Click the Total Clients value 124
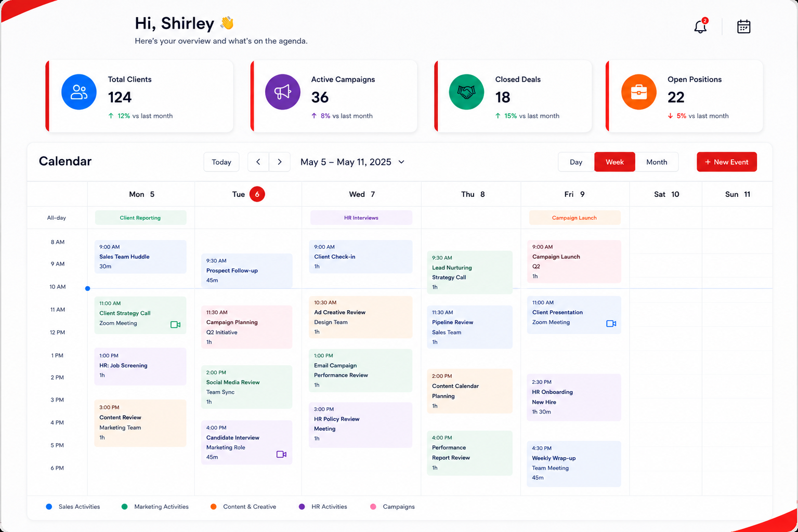Image resolution: width=798 pixels, height=532 pixels. [120, 98]
